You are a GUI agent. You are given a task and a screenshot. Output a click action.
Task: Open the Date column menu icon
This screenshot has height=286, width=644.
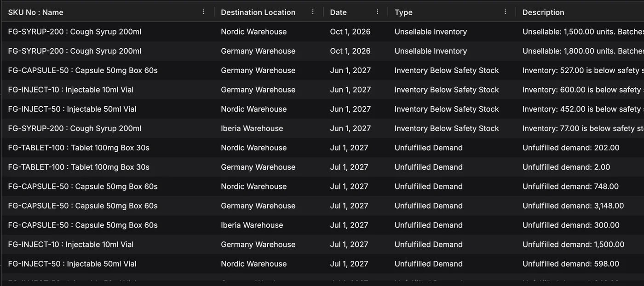[x=377, y=12]
